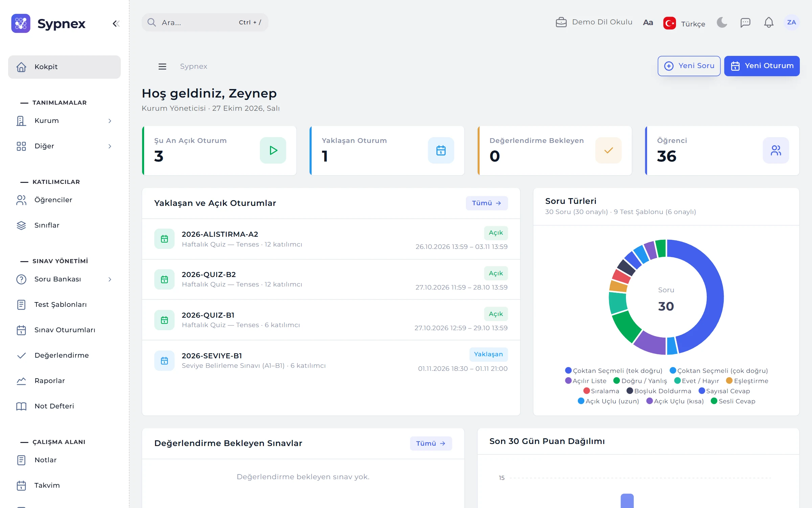The image size is (812, 508).
Task: Open Sınıflar in the sidebar
Action: coord(64,226)
